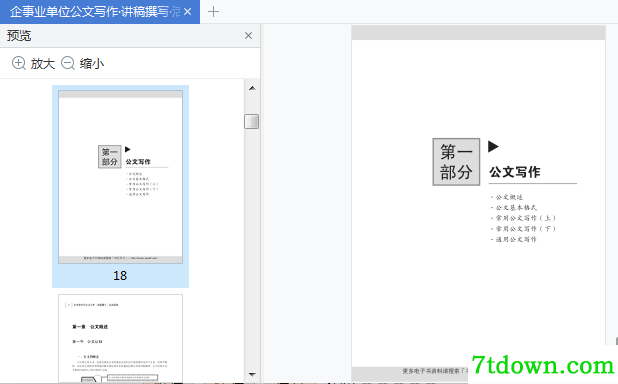Click the page number 18 label

click(x=120, y=276)
